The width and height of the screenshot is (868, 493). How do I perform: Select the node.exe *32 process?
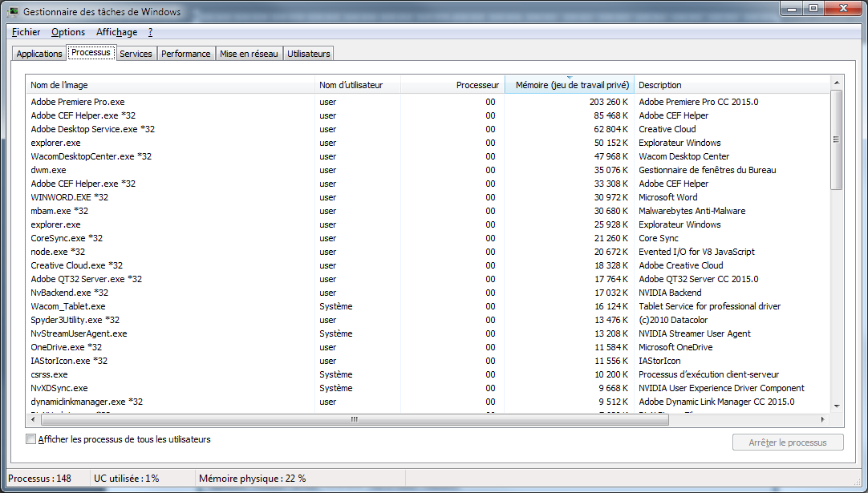coord(428,252)
